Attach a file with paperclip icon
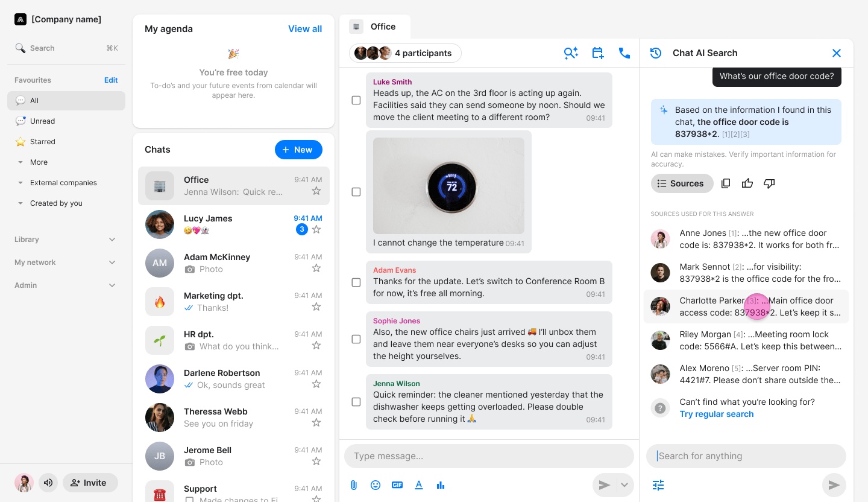The width and height of the screenshot is (868, 502). click(354, 485)
